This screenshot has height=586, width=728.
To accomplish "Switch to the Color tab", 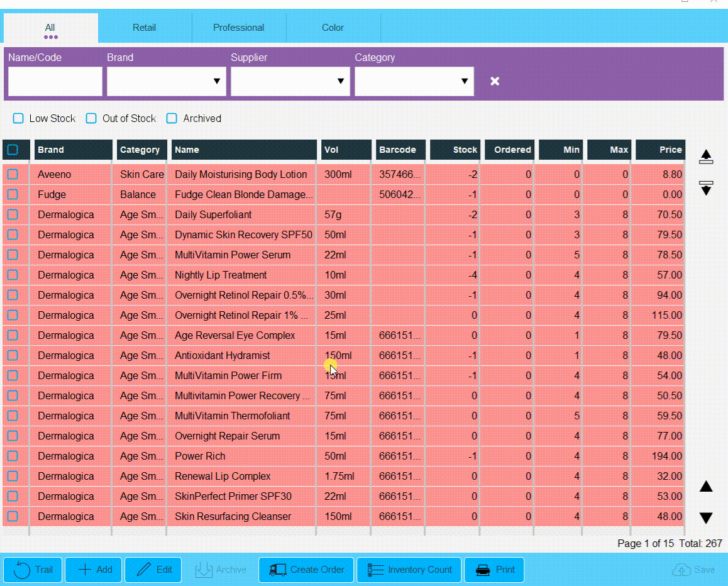I will tap(333, 28).
